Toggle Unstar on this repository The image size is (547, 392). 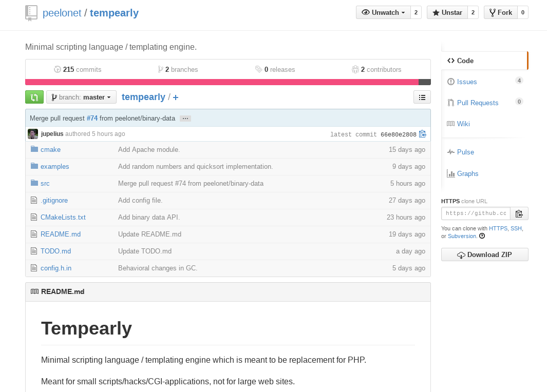pos(447,12)
